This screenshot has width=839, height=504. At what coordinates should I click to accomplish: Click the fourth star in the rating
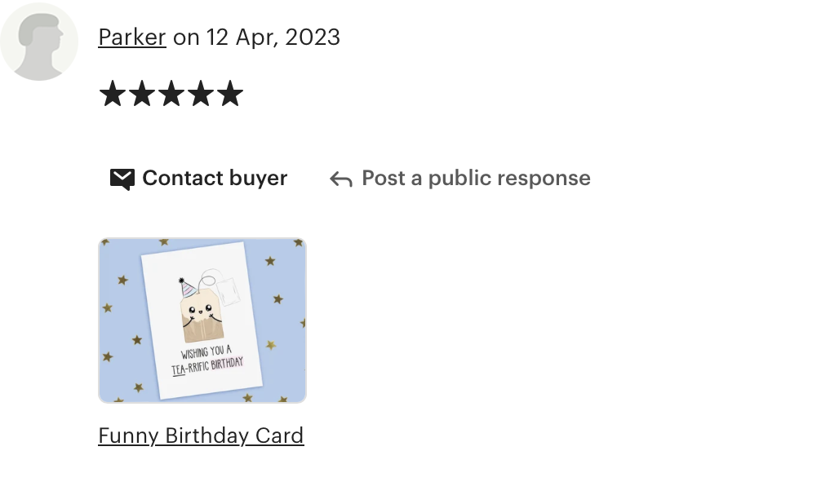pos(201,94)
